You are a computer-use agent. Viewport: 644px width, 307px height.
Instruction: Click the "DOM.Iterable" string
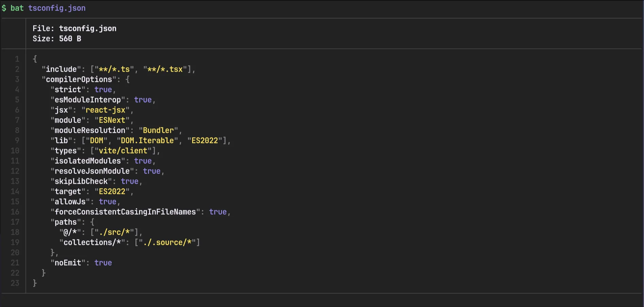[x=147, y=141]
